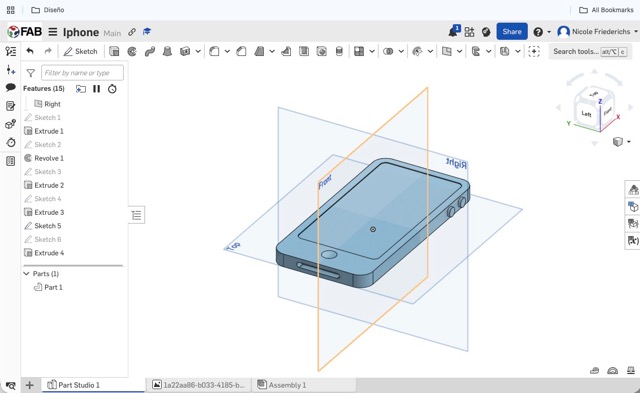Open the Appearances panel on right edge
This screenshot has width=640, height=393.
[633, 189]
